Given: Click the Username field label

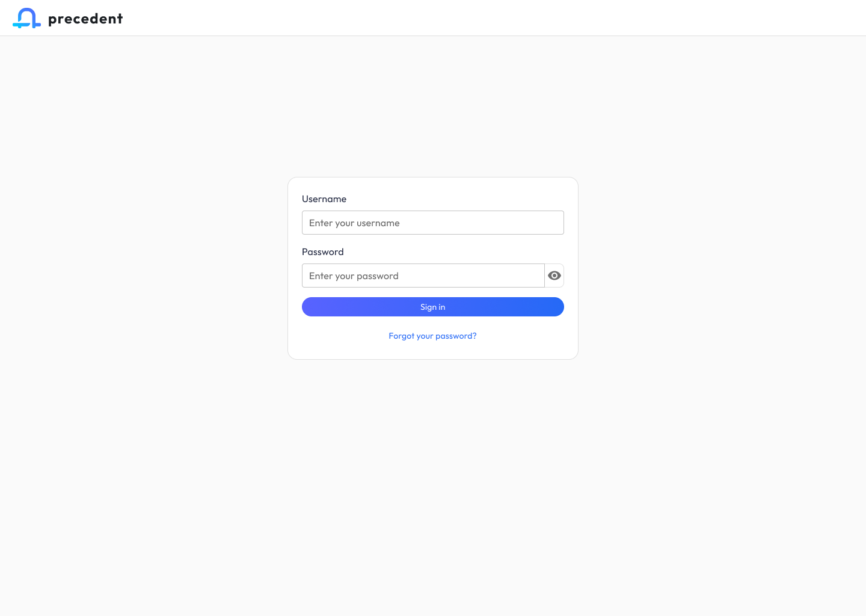Looking at the screenshot, I should click(x=324, y=199).
